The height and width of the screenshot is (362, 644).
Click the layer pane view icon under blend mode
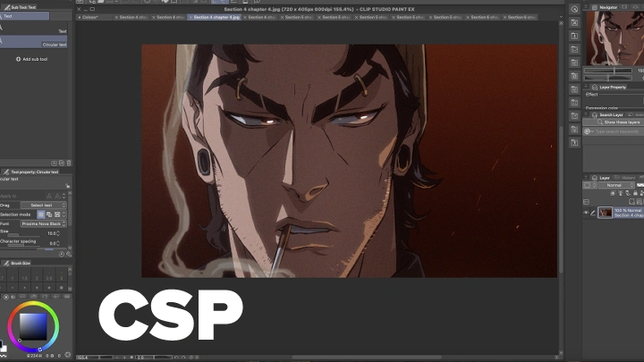click(586, 202)
